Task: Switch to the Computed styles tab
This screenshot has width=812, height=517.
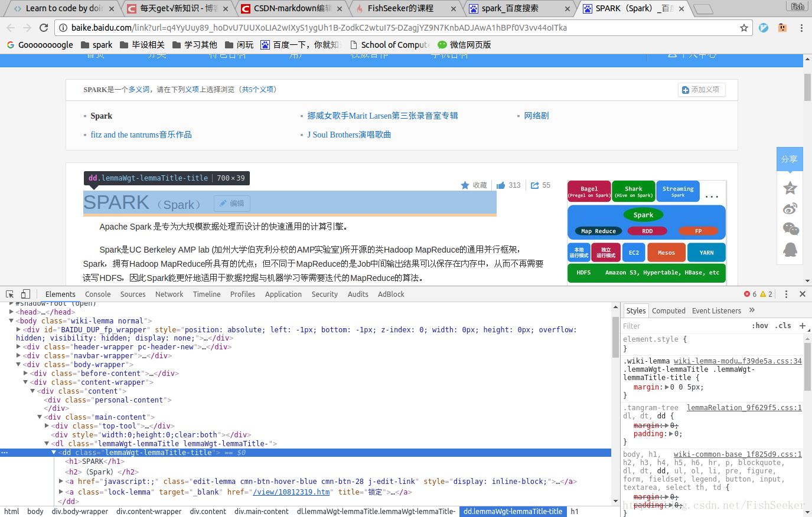Action: [x=668, y=310]
